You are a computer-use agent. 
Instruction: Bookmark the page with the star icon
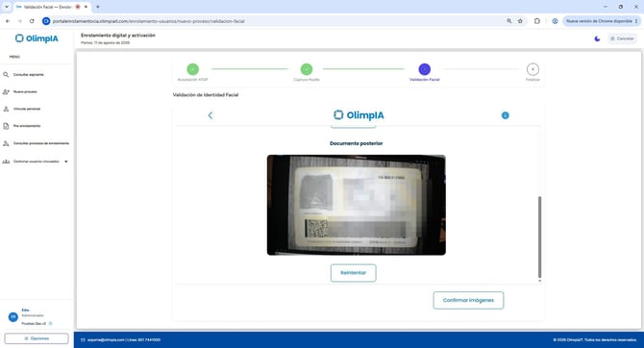pyautogui.click(x=520, y=21)
